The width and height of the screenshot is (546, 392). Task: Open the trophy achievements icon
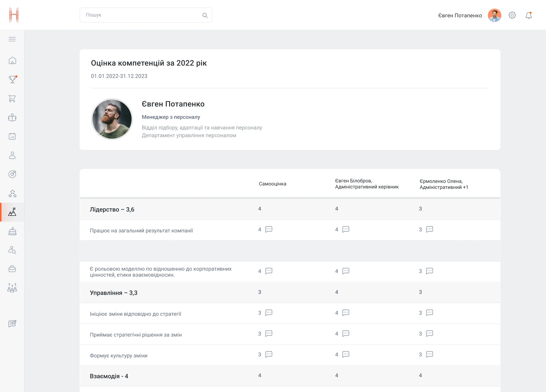click(x=12, y=79)
